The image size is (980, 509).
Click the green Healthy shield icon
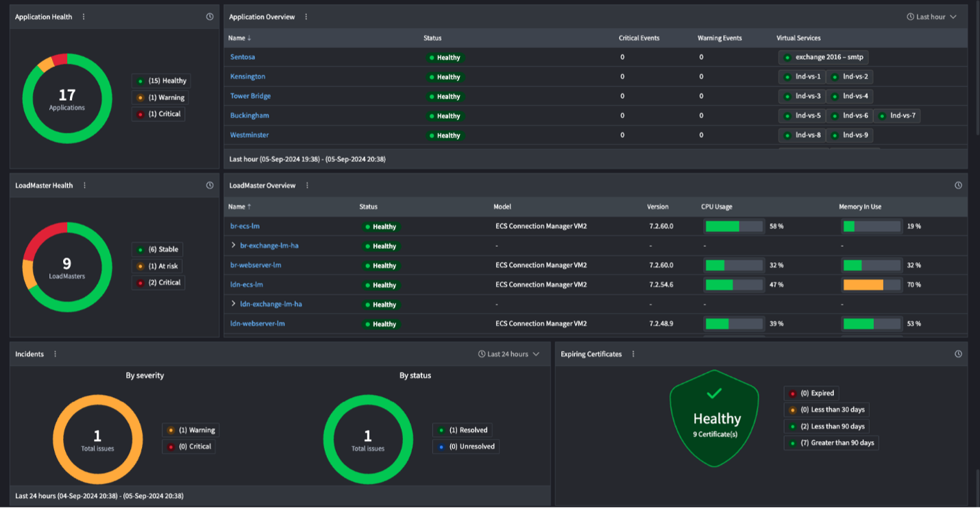tap(714, 417)
